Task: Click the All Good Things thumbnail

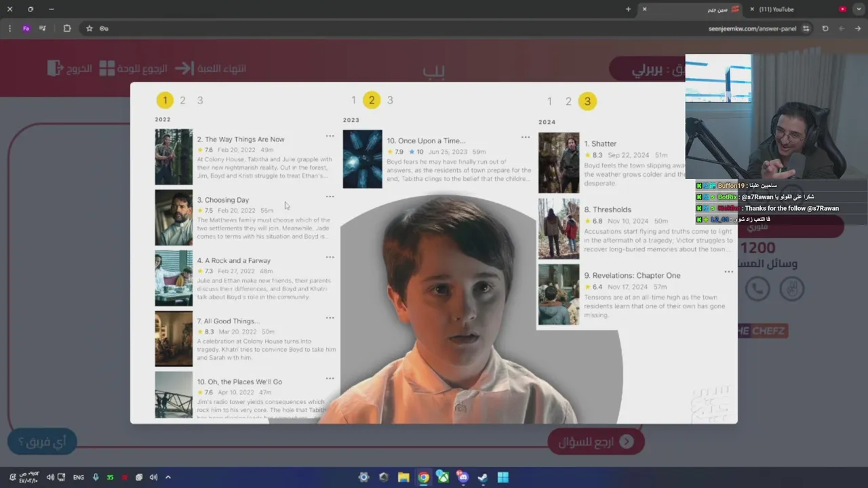Action: point(174,339)
